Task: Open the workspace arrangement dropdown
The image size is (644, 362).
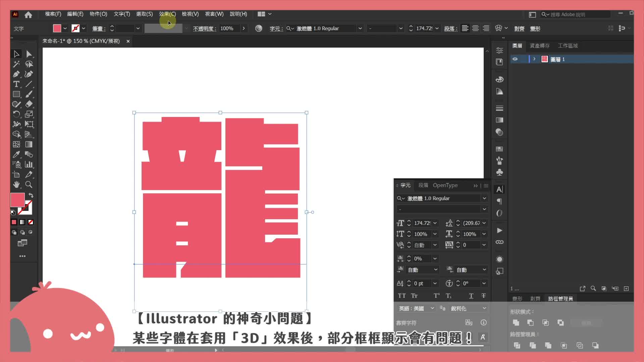Action: point(264,14)
